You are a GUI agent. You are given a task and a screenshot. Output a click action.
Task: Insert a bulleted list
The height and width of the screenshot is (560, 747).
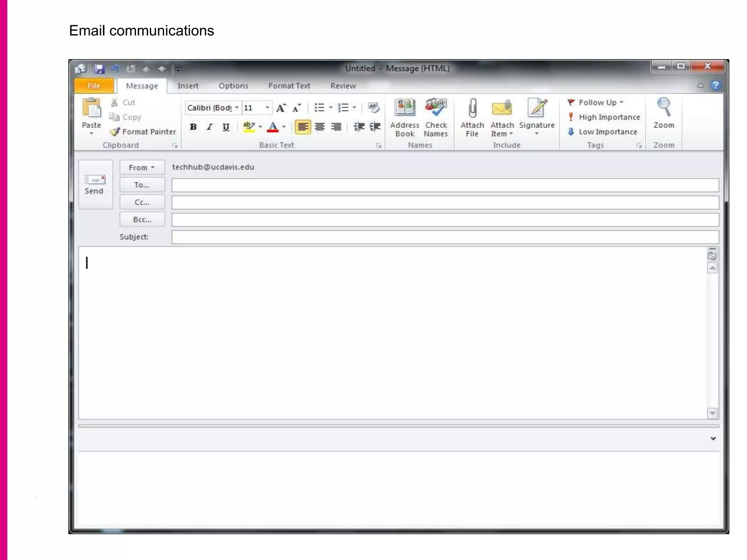click(x=320, y=108)
